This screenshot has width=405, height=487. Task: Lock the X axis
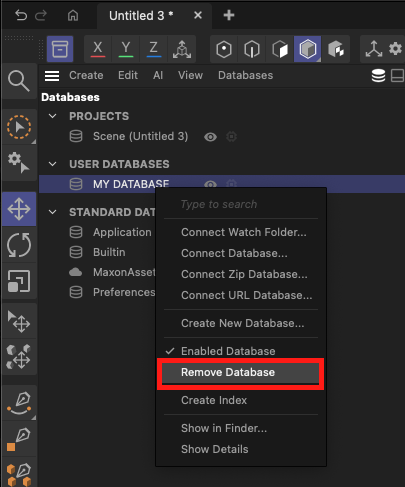pyautogui.click(x=98, y=49)
